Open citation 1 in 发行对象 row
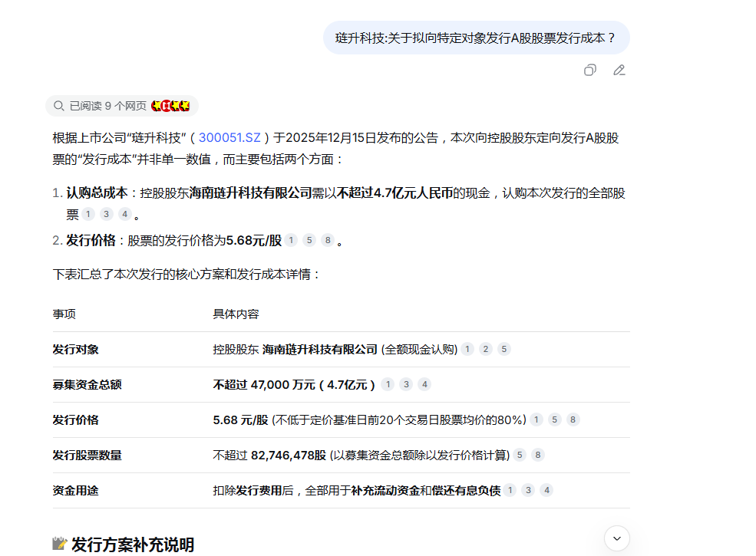 (x=467, y=349)
